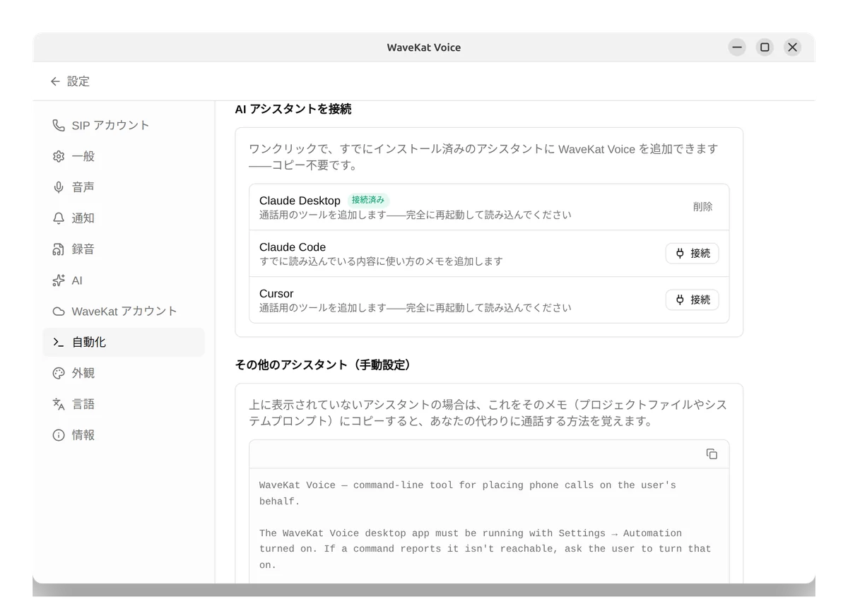Open the 情報 section
Screen dimensions: 848x616
[x=124, y=435]
